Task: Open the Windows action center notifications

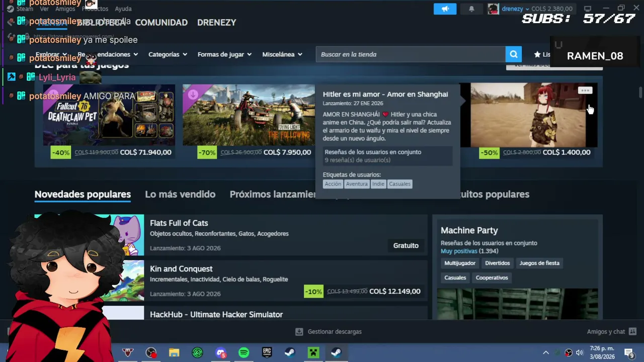Action: (629, 352)
